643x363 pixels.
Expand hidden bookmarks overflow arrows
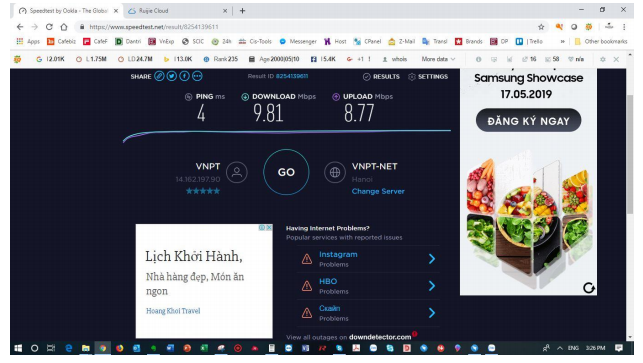click(x=563, y=41)
